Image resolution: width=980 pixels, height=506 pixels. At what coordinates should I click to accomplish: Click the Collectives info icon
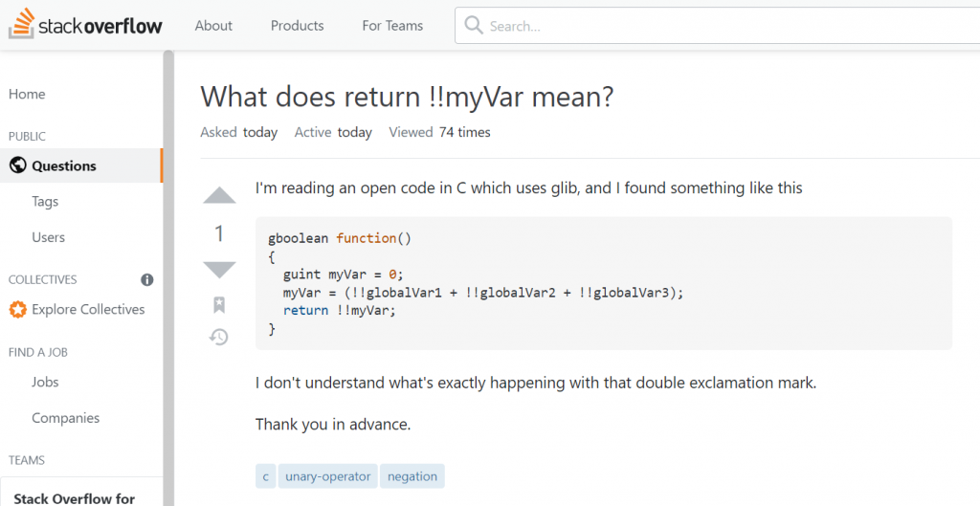pyautogui.click(x=147, y=280)
